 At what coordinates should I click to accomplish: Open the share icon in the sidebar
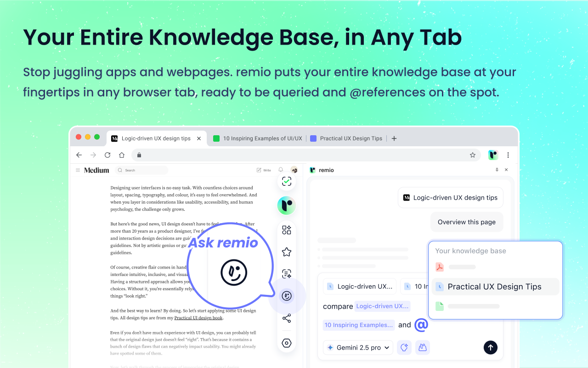click(x=286, y=318)
